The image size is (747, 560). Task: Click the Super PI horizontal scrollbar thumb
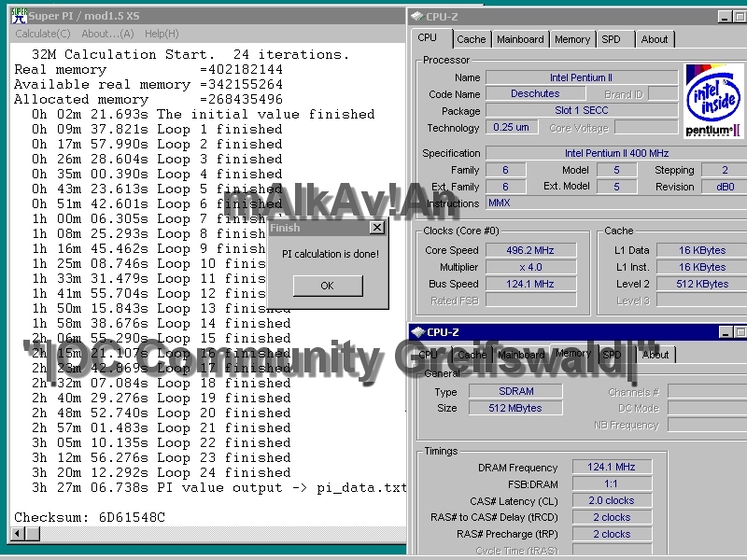[x=33, y=533]
